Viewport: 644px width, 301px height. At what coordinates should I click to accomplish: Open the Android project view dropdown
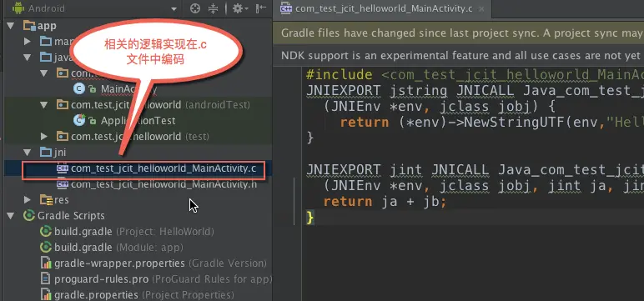(x=174, y=8)
